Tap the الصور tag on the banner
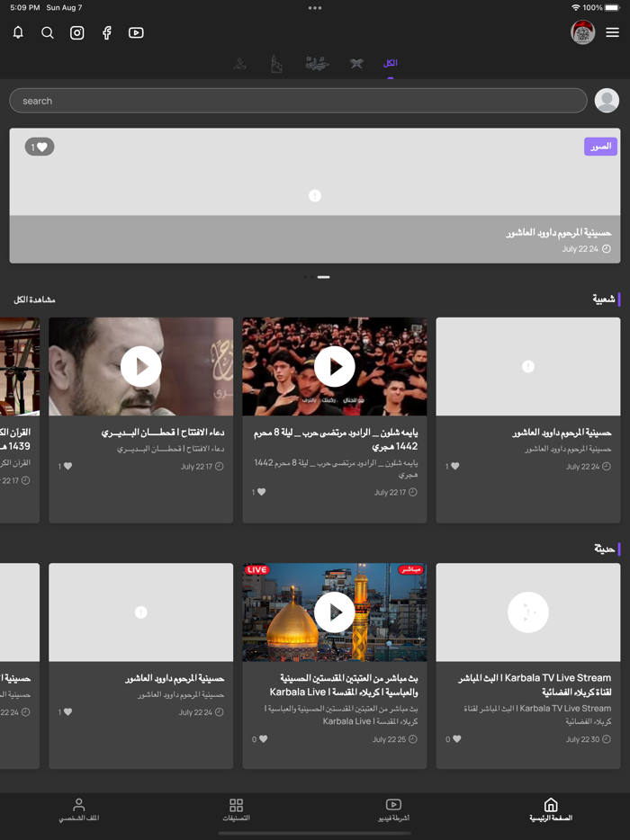 point(600,147)
